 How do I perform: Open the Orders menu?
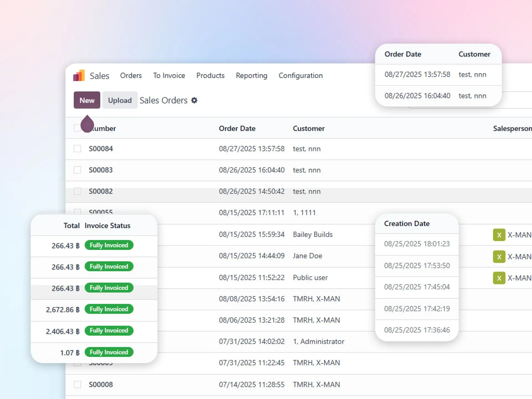(x=131, y=76)
